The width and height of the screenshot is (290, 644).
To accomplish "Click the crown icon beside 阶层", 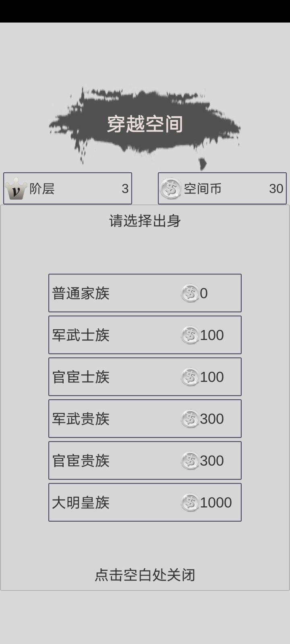I will coord(16,189).
